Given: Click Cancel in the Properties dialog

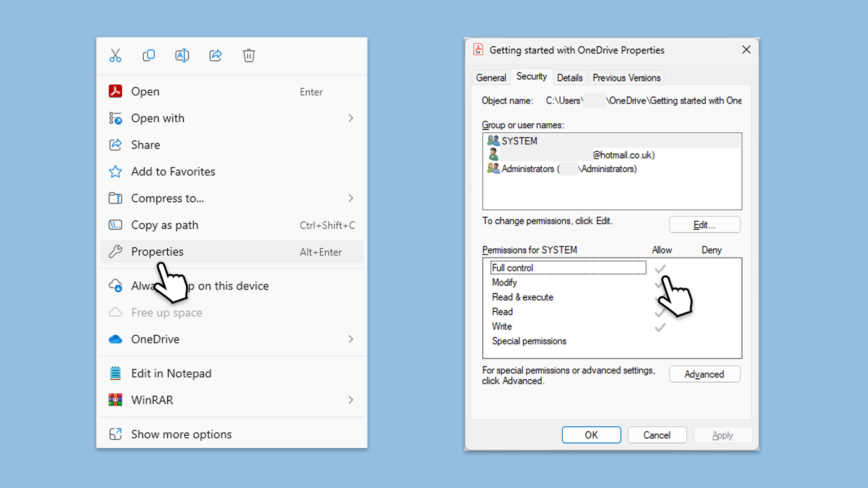Looking at the screenshot, I should [657, 435].
